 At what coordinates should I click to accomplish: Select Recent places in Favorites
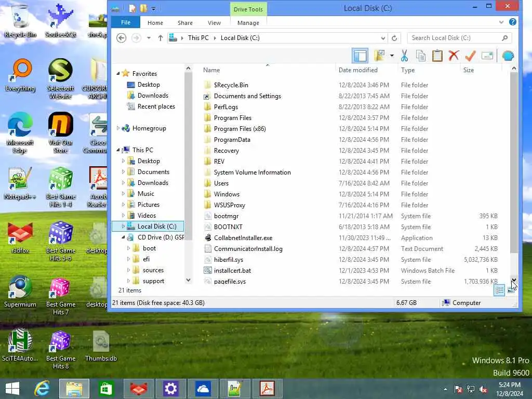coord(156,106)
